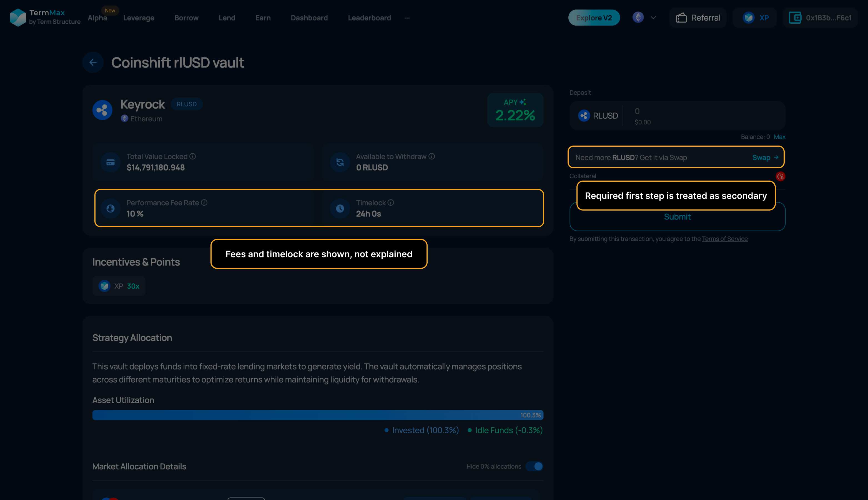Image resolution: width=868 pixels, height=500 pixels.
Task: Click the APY 2.22% badge
Action: coord(515,110)
